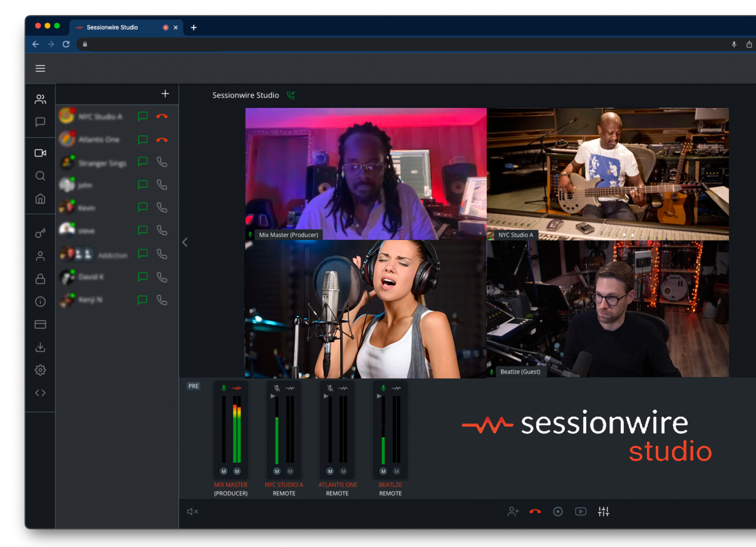Open chat with Atlantis One
The image size is (756, 547).
click(143, 140)
